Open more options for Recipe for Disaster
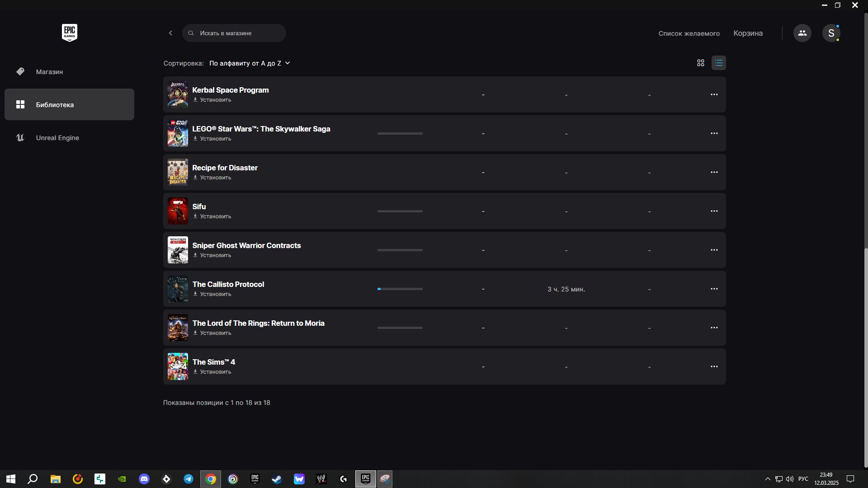868x488 pixels. [714, 172]
